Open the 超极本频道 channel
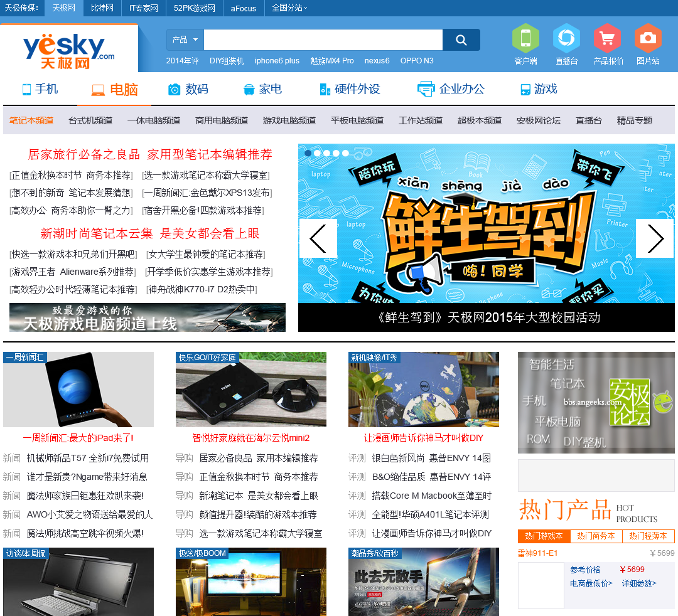This screenshot has width=678, height=616. coord(480,120)
